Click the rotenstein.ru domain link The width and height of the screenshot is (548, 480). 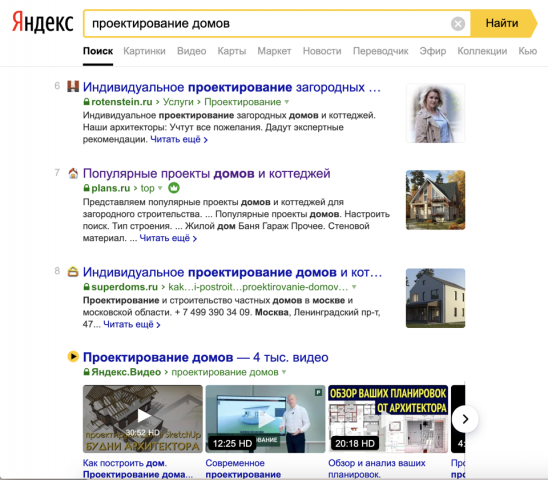coord(122,102)
